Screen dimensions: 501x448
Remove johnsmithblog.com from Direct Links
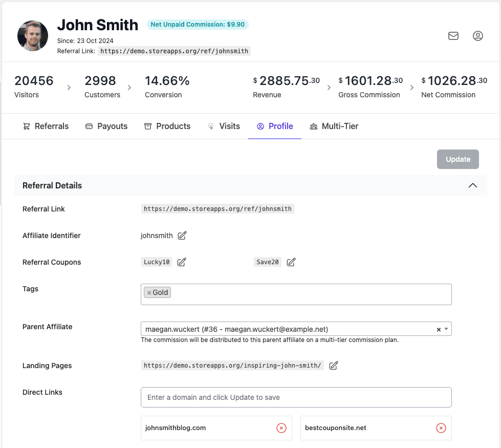tap(281, 428)
